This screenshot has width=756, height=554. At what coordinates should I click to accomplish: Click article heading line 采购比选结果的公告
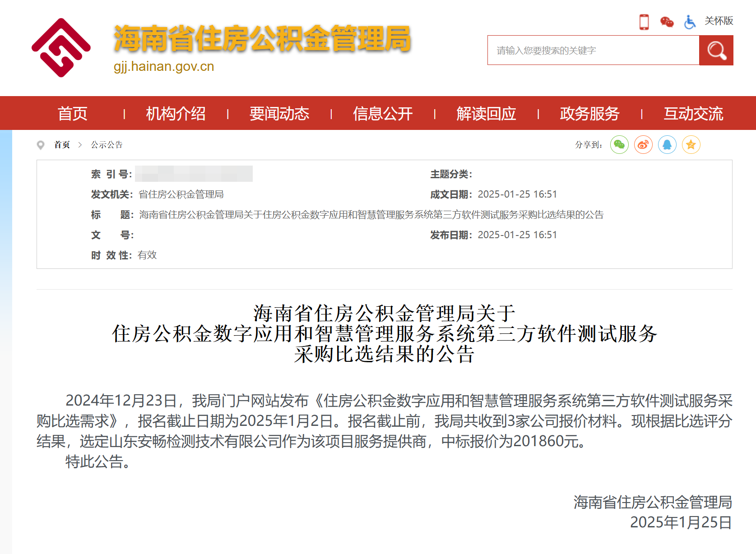(385, 354)
